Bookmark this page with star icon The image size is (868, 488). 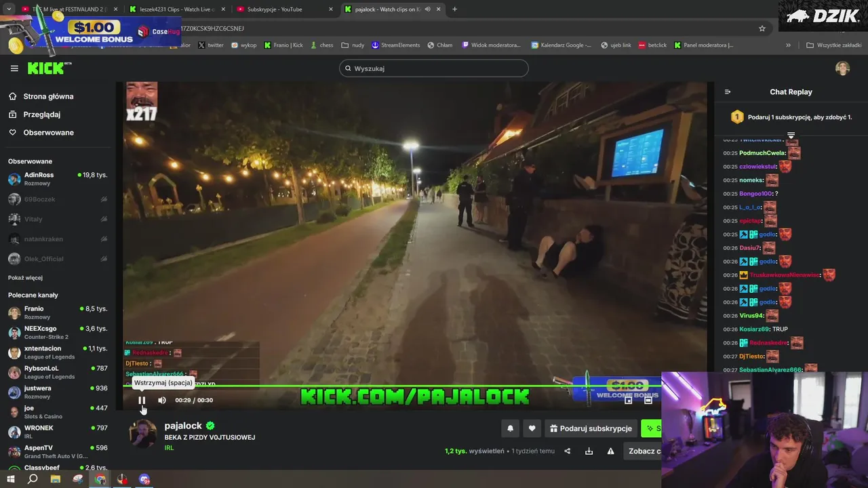coord(762,28)
